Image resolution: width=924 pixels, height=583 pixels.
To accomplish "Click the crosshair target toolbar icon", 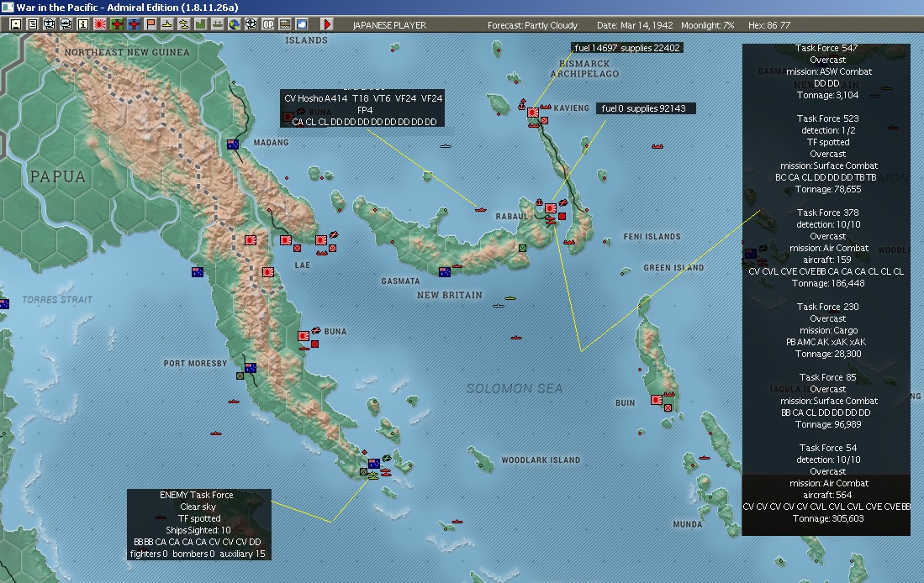I will pyautogui.click(x=251, y=24).
